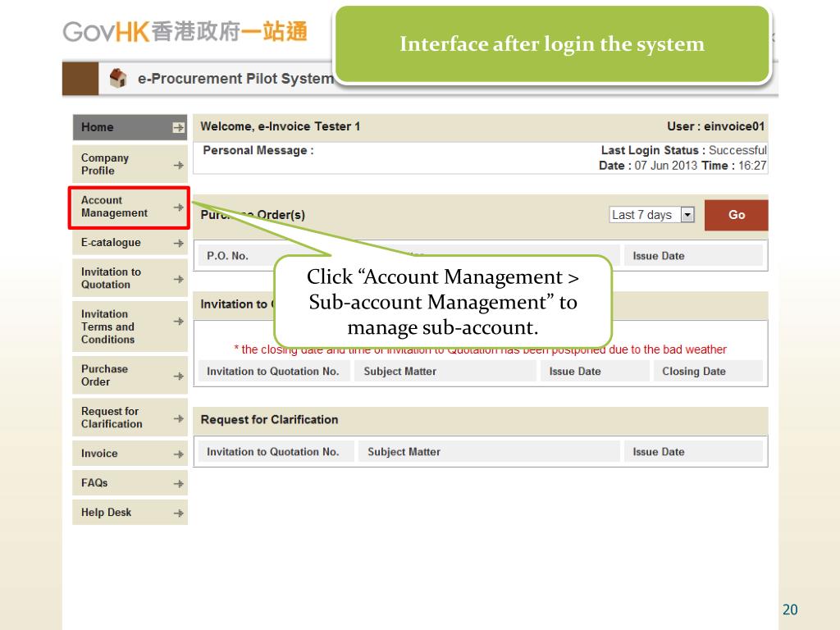
Task: Select Invitation Terms and Conditions menu
Action: (107, 326)
